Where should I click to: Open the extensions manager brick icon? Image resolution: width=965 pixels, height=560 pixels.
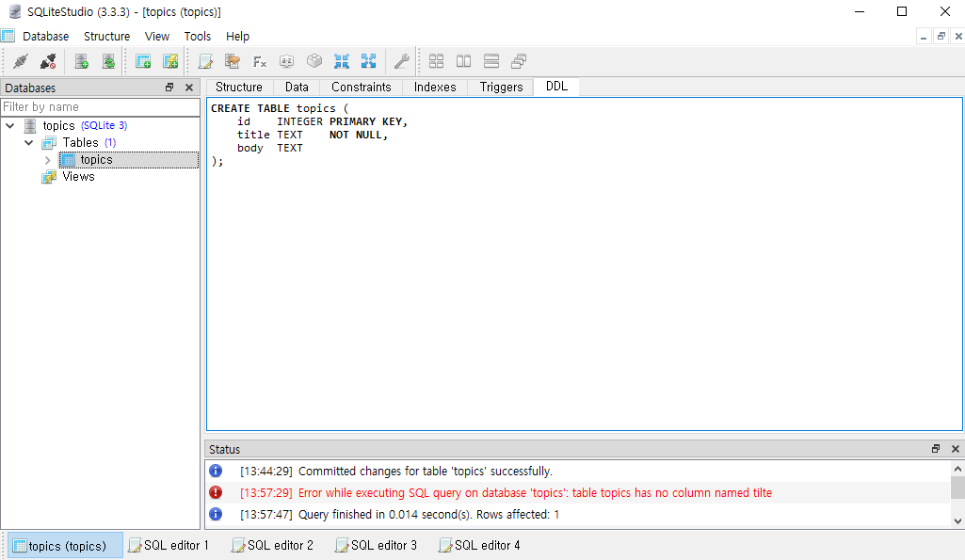coord(314,61)
